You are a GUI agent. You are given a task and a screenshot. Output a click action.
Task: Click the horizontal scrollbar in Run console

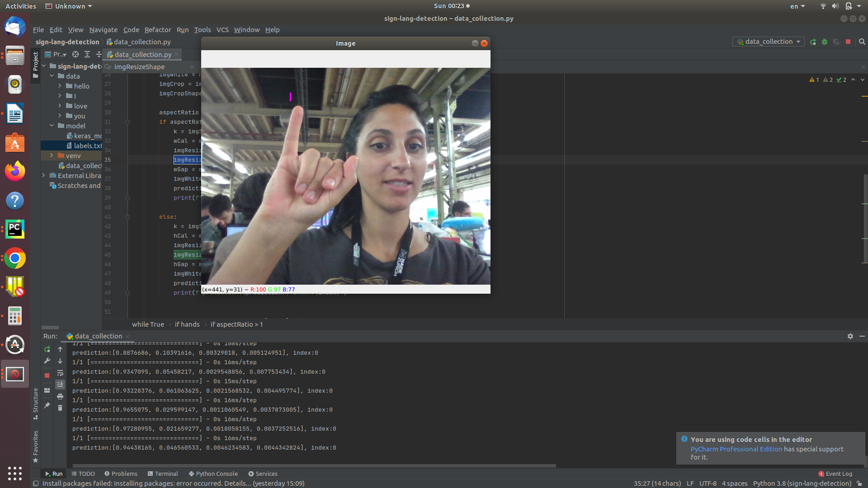coord(314,465)
